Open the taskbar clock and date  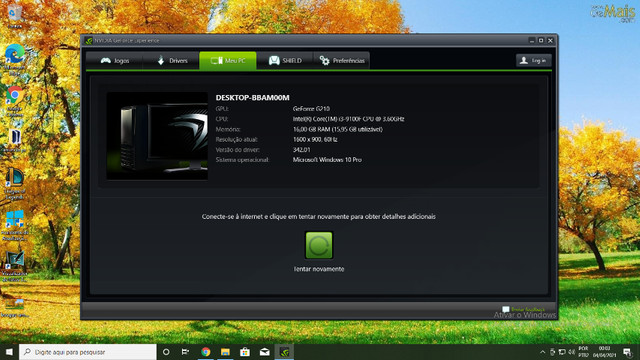[604, 352]
